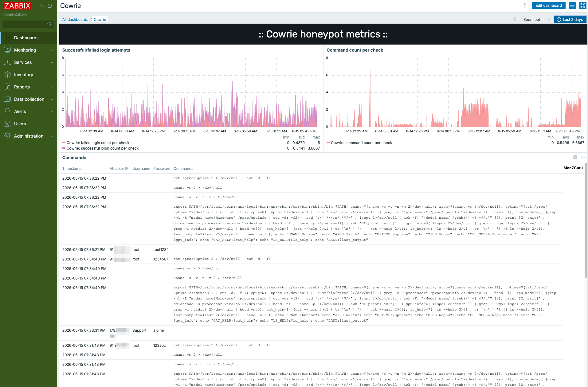588x387 pixels.
Task: Expand the Users menu chevron
Action: pos(52,124)
